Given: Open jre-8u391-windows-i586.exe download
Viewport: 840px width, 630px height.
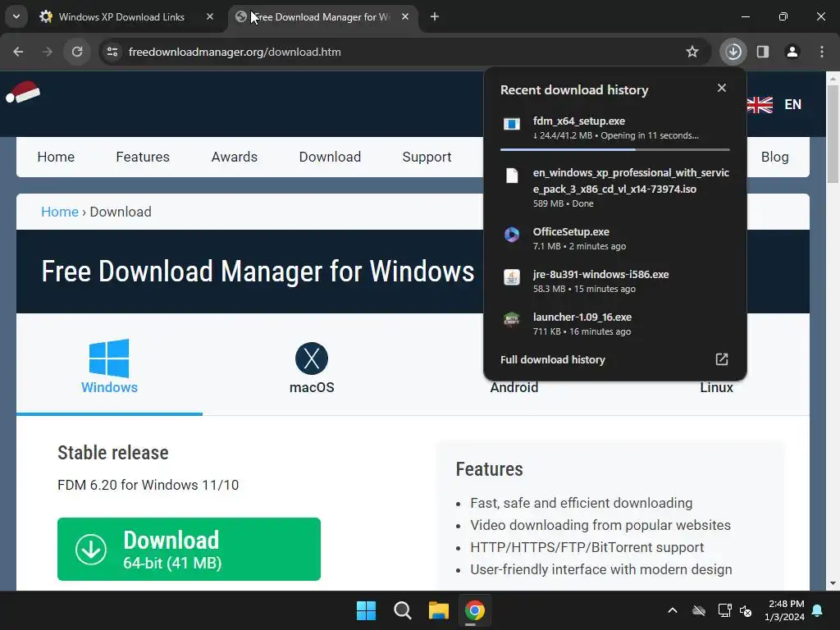Looking at the screenshot, I should point(615,281).
